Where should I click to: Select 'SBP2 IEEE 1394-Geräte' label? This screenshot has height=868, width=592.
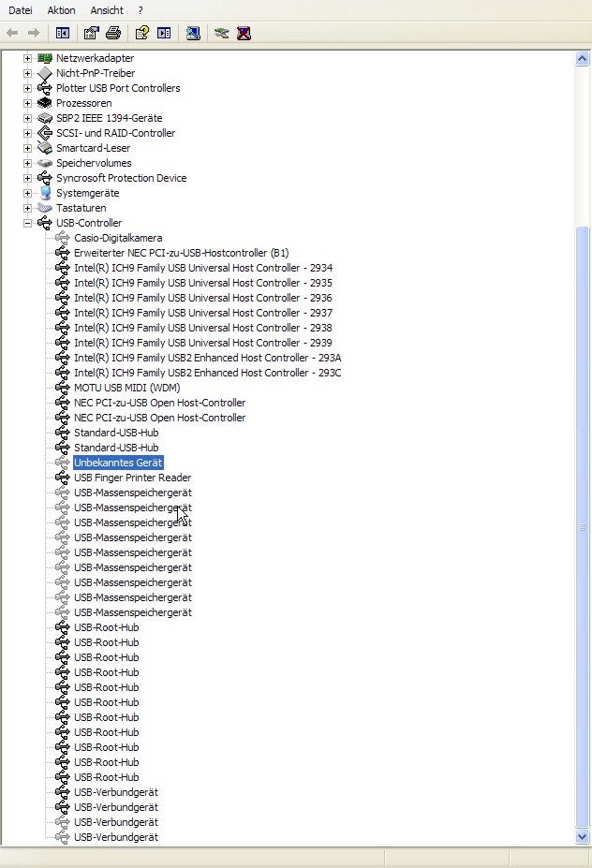coord(109,118)
